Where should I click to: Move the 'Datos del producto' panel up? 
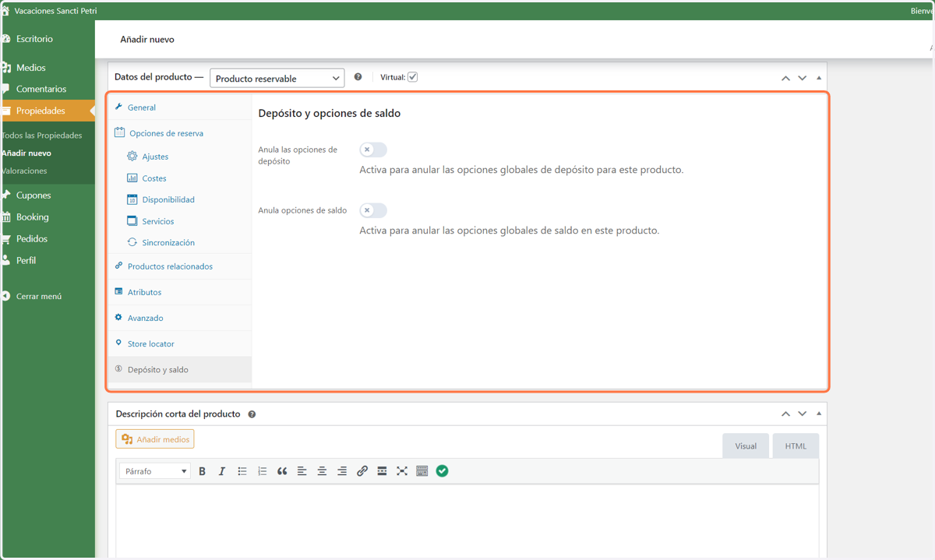785,78
